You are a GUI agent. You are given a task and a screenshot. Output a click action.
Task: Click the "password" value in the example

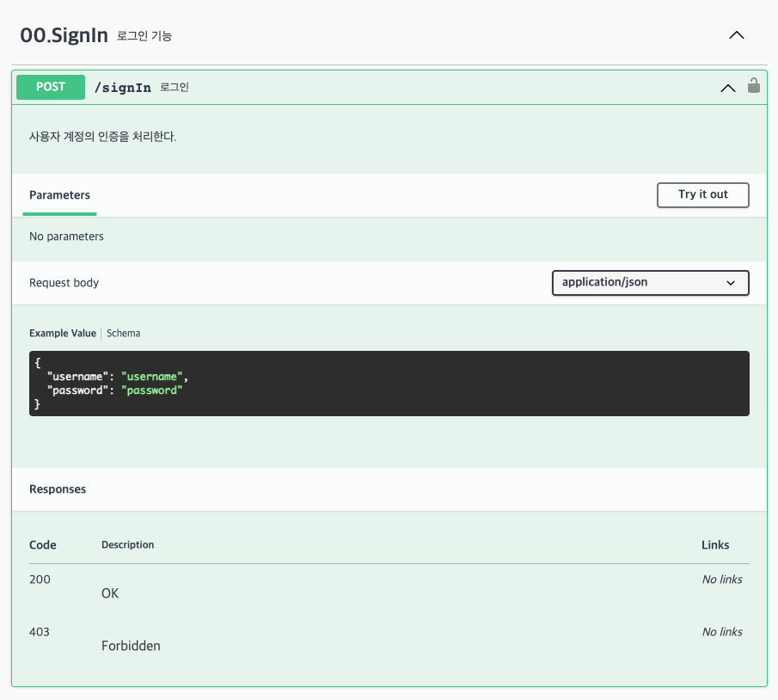152,390
